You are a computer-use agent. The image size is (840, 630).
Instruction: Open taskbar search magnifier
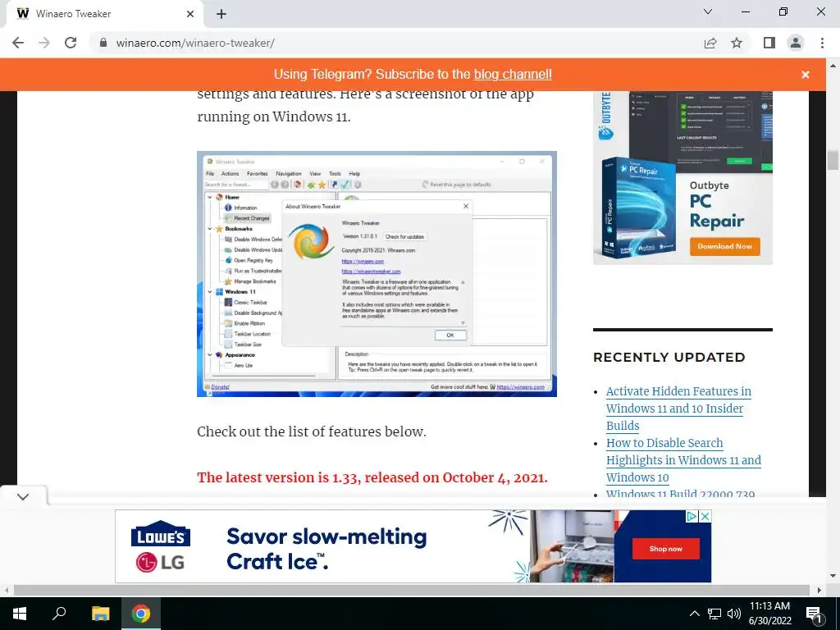(59, 614)
